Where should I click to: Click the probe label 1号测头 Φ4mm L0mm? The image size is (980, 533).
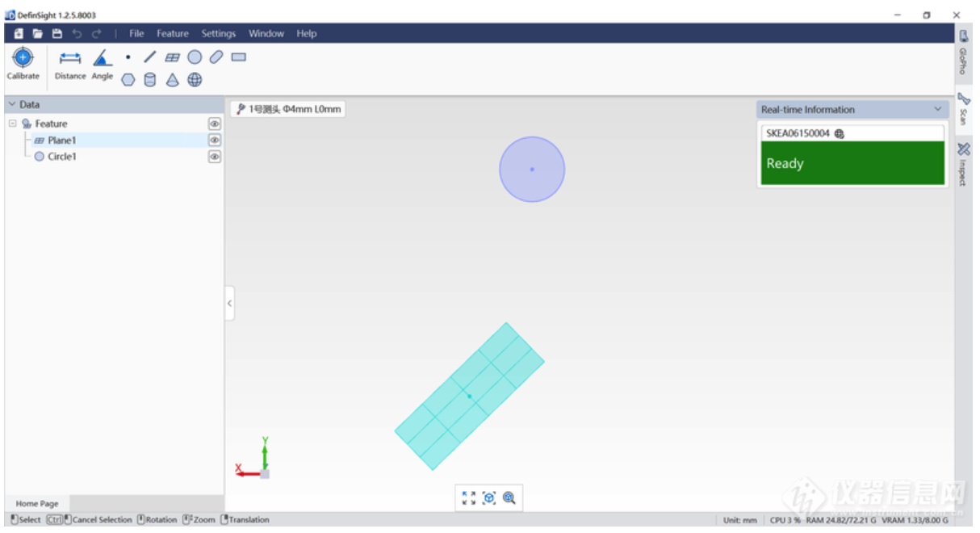(288, 109)
